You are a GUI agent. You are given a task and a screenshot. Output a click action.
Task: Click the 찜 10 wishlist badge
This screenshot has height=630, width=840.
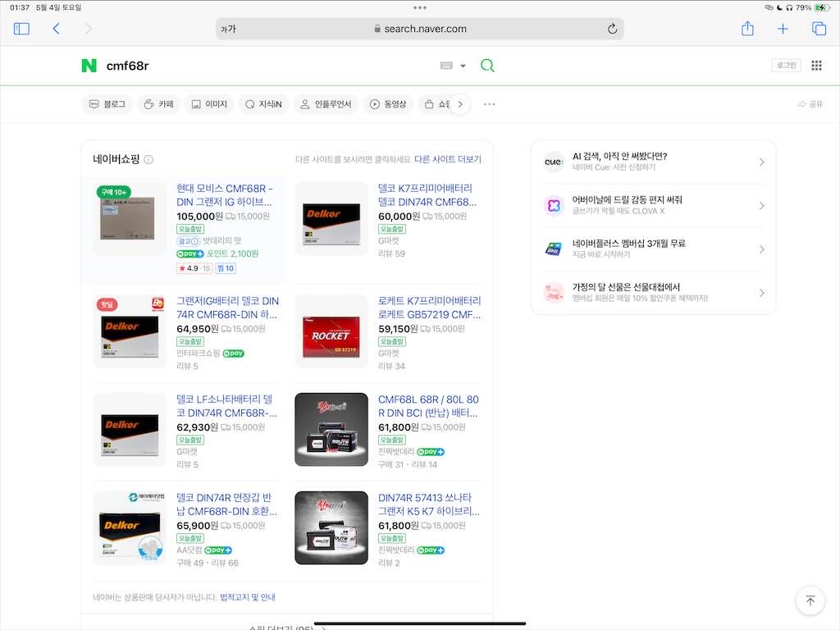(x=226, y=268)
